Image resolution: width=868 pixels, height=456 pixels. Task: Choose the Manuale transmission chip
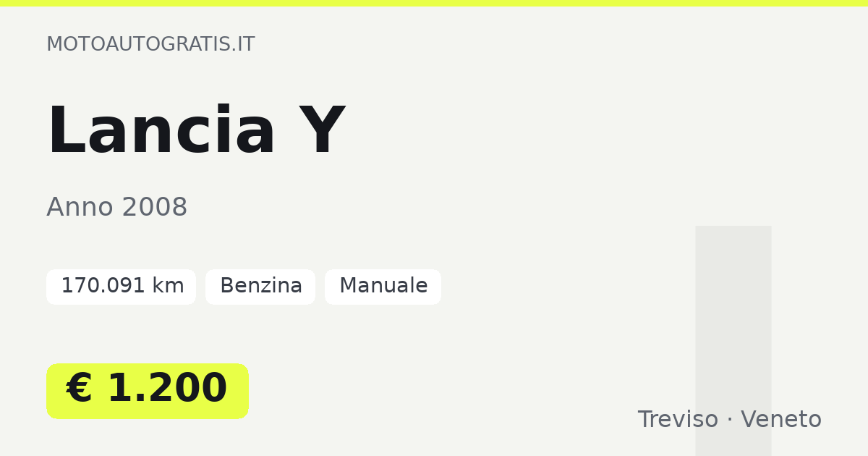pyautogui.click(x=383, y=287)
